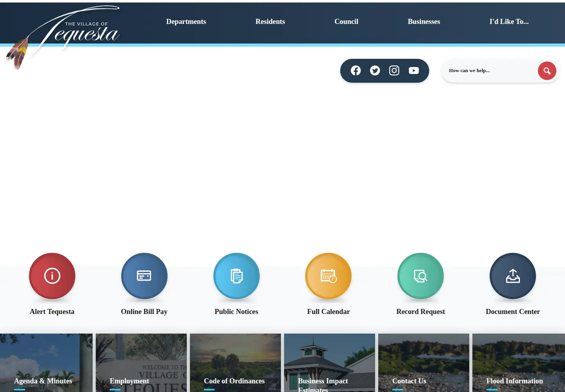The width and height of the screenshot is (565, 392).
Task: Follow the Alert Tequesta text link
Action: click(52, 312)
